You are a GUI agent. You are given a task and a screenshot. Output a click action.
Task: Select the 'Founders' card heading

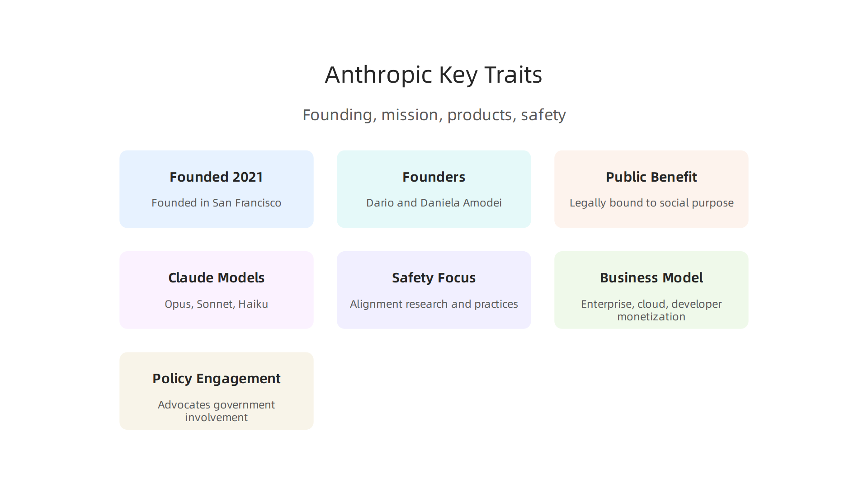[434, 177]
